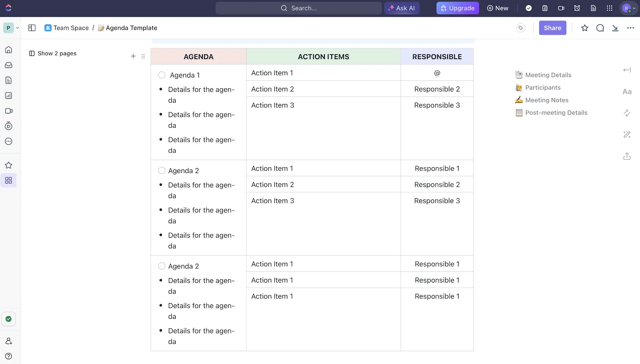
Task: Click the New button
Action: click(x=498, y=8)
